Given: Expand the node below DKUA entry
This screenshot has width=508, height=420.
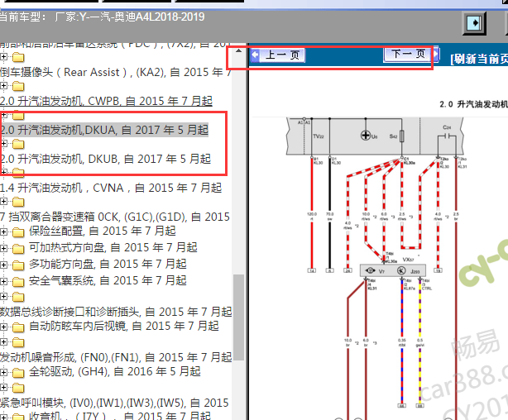Looking at the screenshot, I should [x=3, y=144].
